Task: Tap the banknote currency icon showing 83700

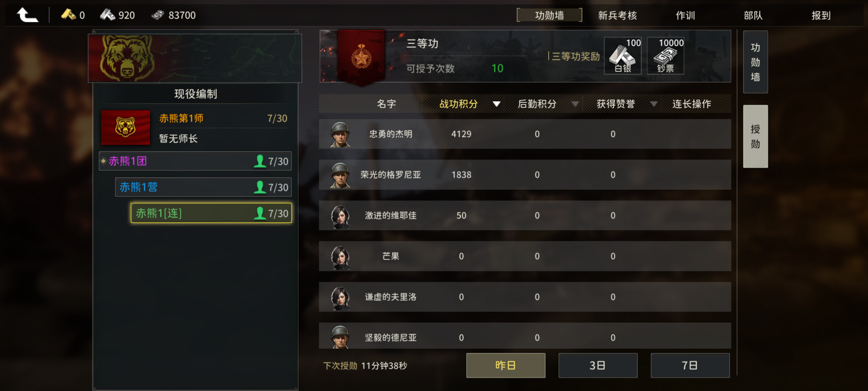Action: 158,15
